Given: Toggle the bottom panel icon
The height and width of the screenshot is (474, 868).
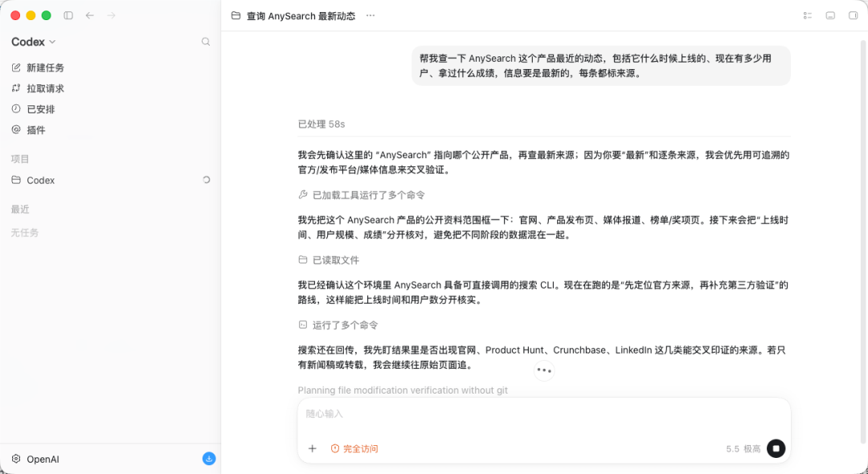Looking at the screenshot, I should (x=830, y=15).
